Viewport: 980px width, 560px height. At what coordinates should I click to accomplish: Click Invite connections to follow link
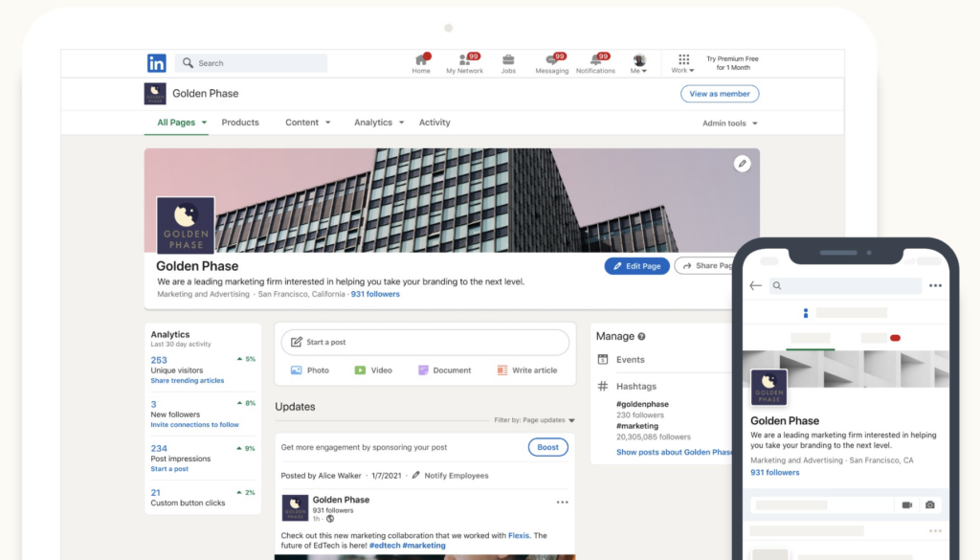[x=194, y=425]
